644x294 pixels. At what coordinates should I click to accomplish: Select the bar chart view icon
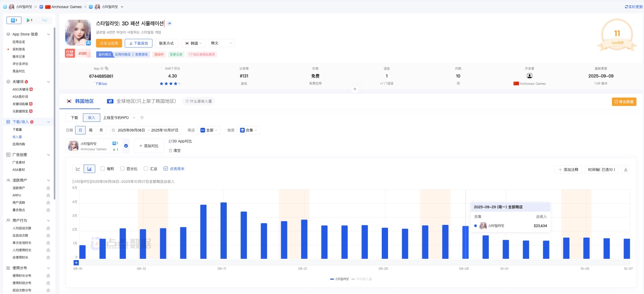tap(89, 169)
